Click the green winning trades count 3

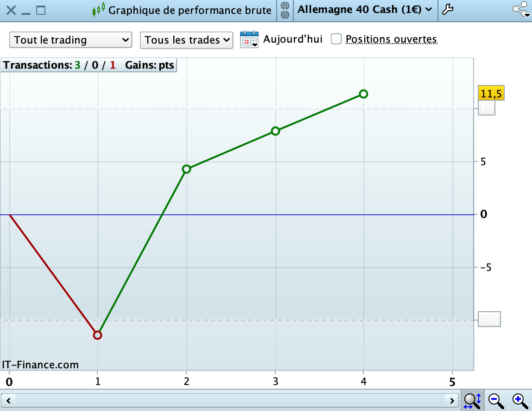click(x=78, y=65)
